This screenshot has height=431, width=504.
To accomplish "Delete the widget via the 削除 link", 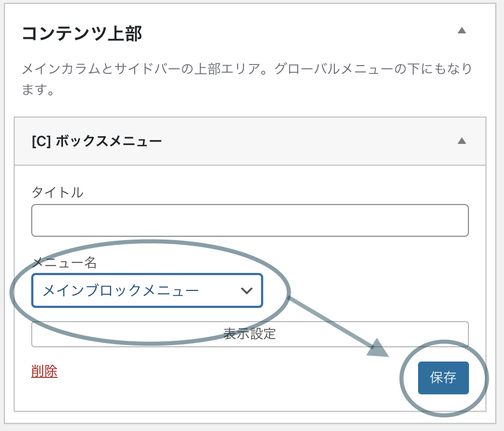I will coord(44,370).
